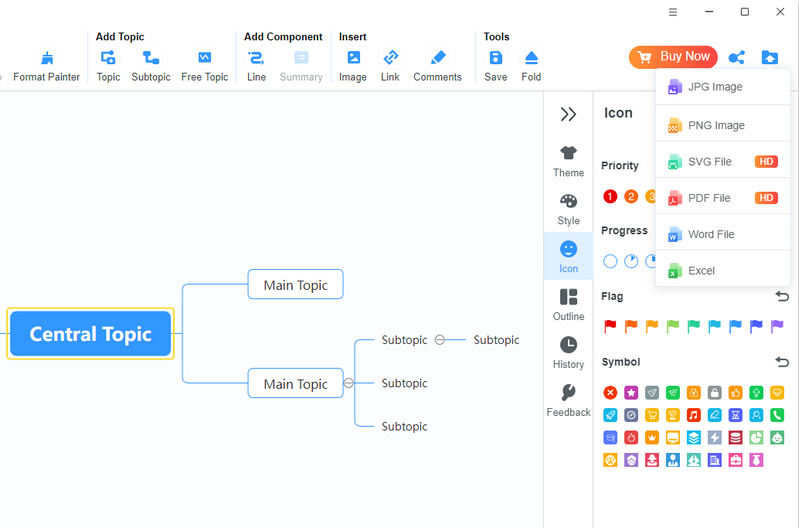
Task: Export to Excel
Action: pos(723,271)
